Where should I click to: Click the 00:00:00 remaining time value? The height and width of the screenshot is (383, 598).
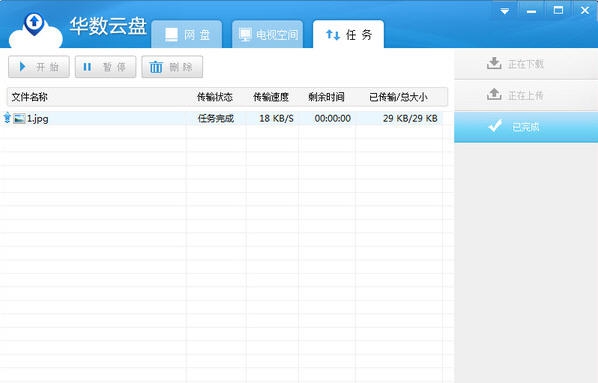coord(333,118)
